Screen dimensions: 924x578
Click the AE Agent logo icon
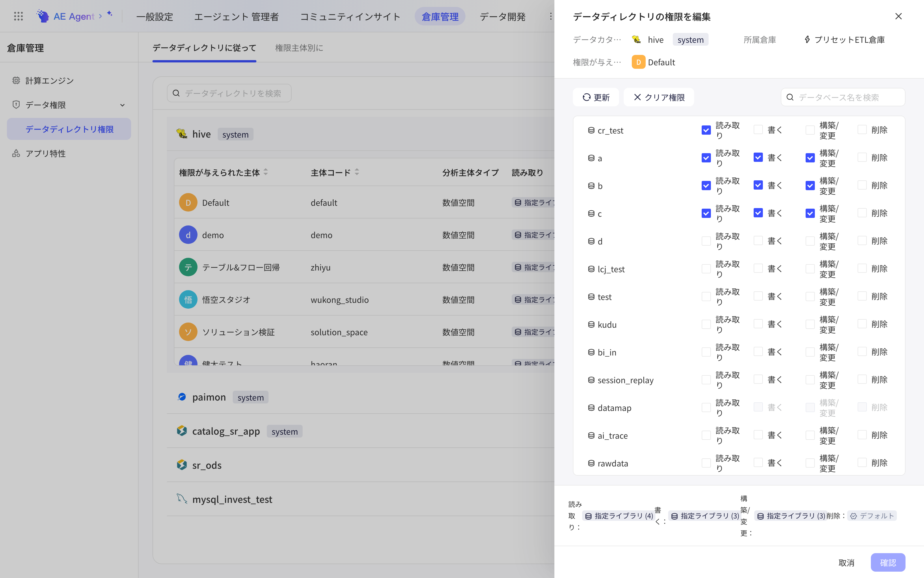click(43, 16)
